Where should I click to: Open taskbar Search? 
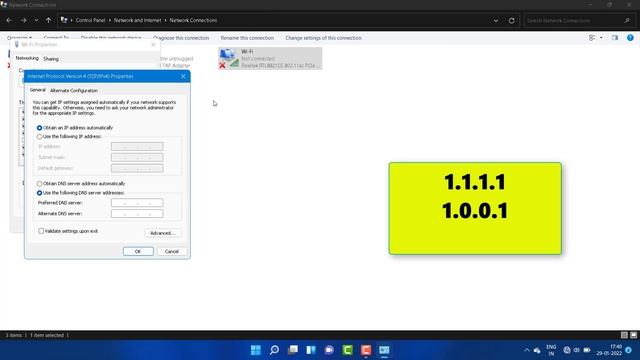[x=274, y=350]
